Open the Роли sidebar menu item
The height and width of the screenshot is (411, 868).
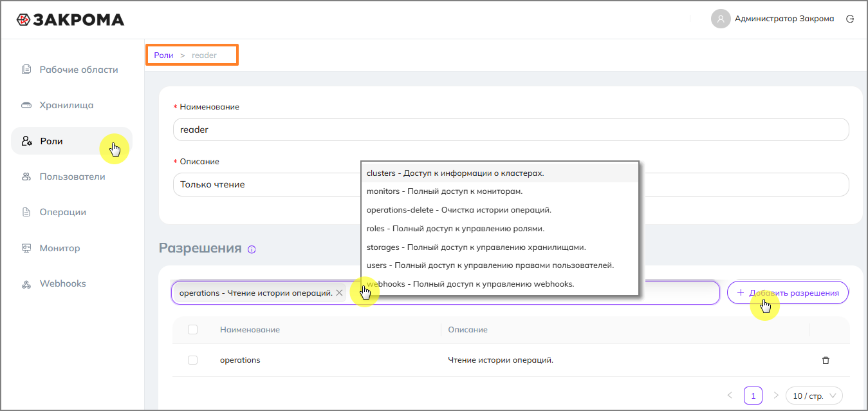tap(51, 141)
